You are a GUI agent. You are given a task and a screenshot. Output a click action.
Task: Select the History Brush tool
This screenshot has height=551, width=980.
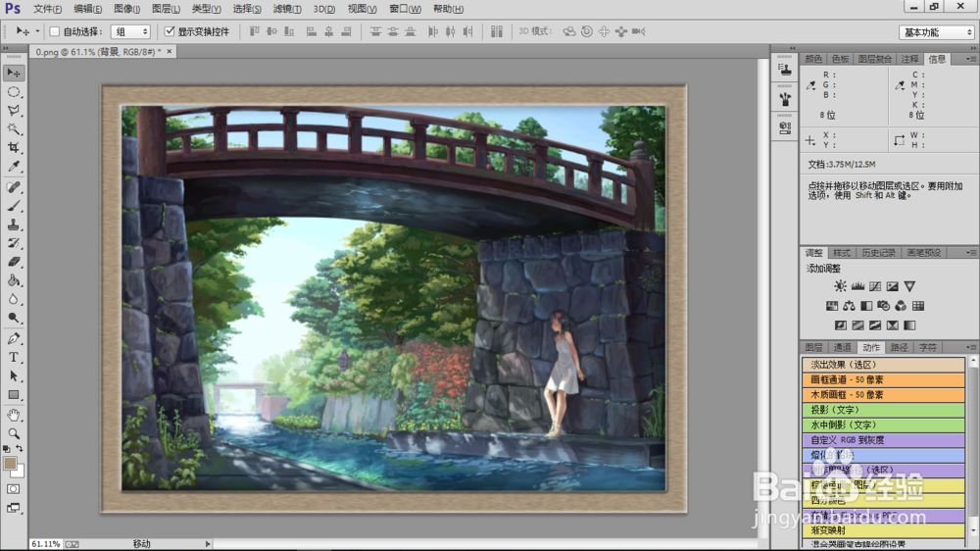point(13,243)
